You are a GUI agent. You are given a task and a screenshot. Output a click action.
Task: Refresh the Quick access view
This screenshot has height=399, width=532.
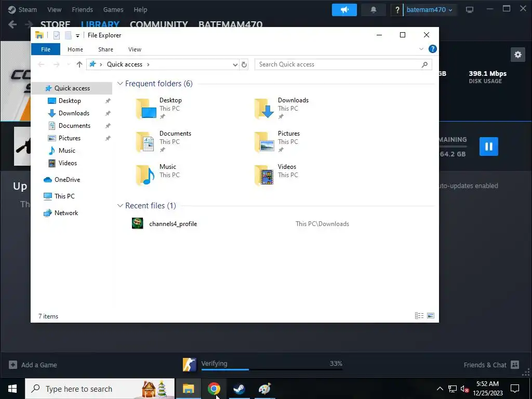point(244,64)
